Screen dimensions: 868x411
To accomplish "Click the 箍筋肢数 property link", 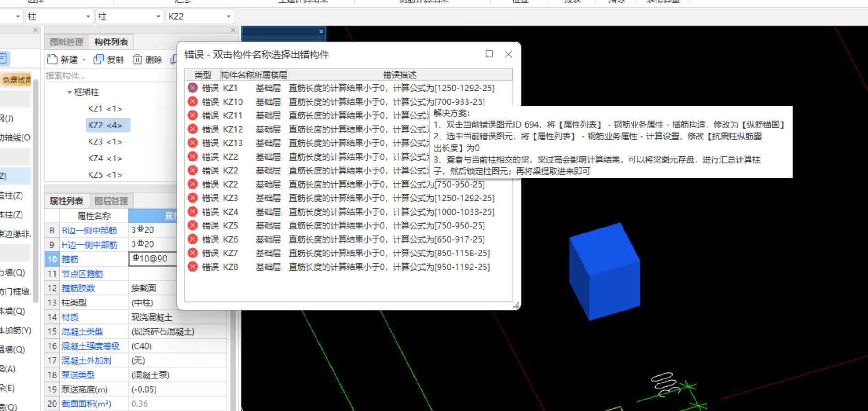I will point(78,288).
